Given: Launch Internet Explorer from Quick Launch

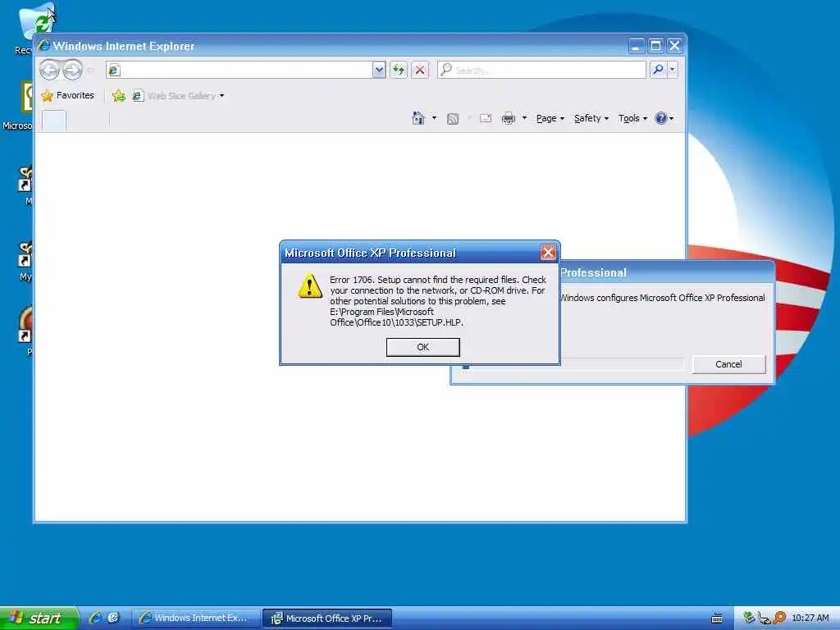Looking at the screenshot, I should (x=95, y=618).
